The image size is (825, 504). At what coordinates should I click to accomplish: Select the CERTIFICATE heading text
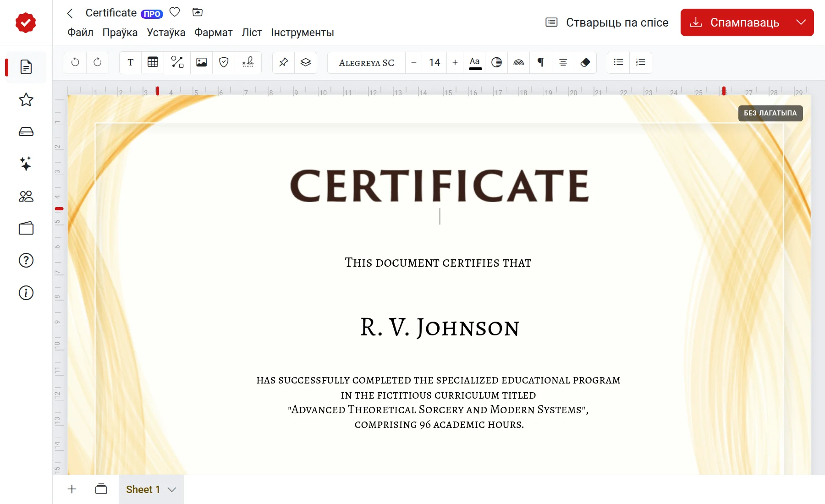(x=440, y=186)
